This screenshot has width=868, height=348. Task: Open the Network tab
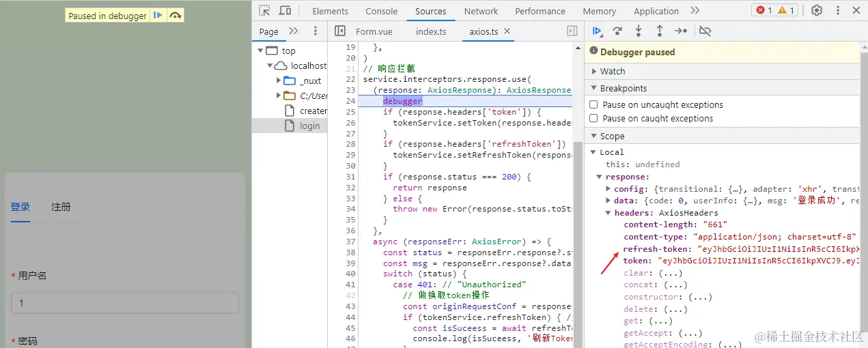[x=481, y=11]
